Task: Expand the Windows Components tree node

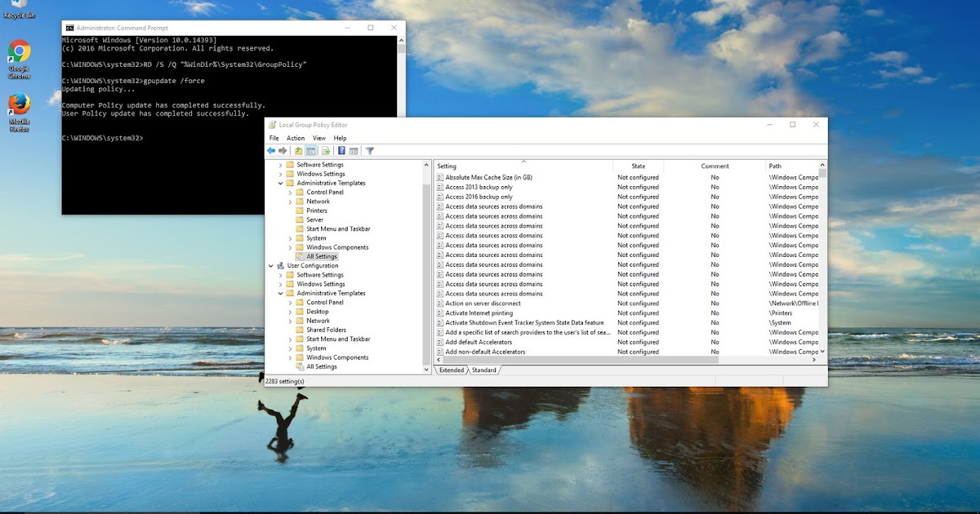Action: pyautogui.click(x=290, y=246)
